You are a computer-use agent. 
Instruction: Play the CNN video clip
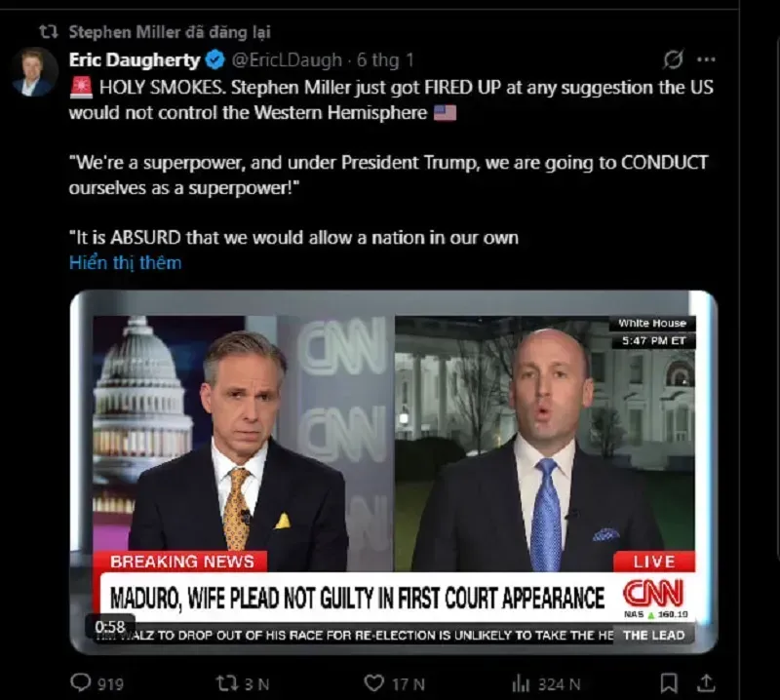point(394,472)
